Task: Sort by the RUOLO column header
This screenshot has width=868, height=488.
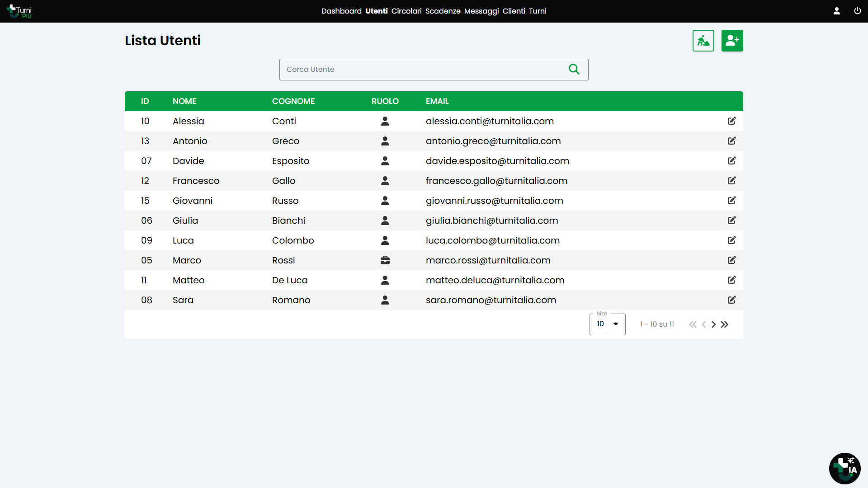Action: [385, 101]
